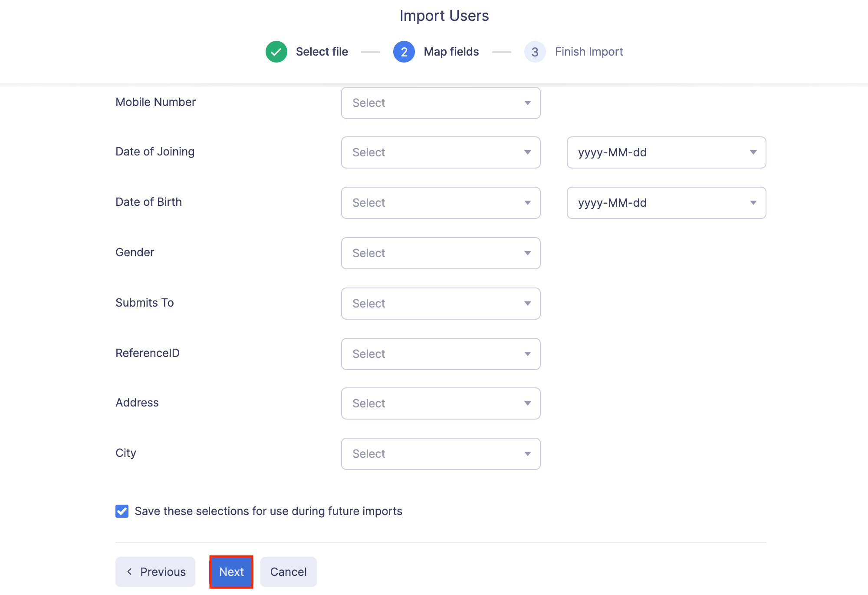Click the green Select file checkmark icon
Image resolution: width=868 pixels, height=595 pixels.
click(276, 52)
